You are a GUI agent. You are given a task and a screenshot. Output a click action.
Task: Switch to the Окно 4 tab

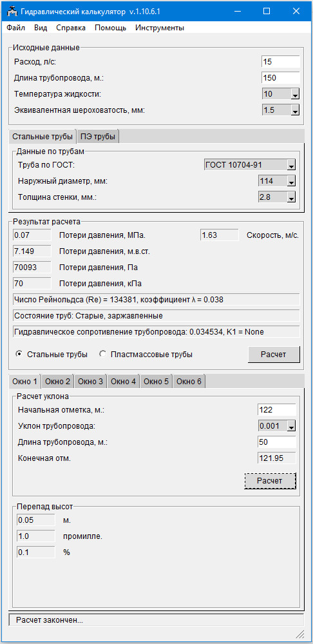click(124, 382)
